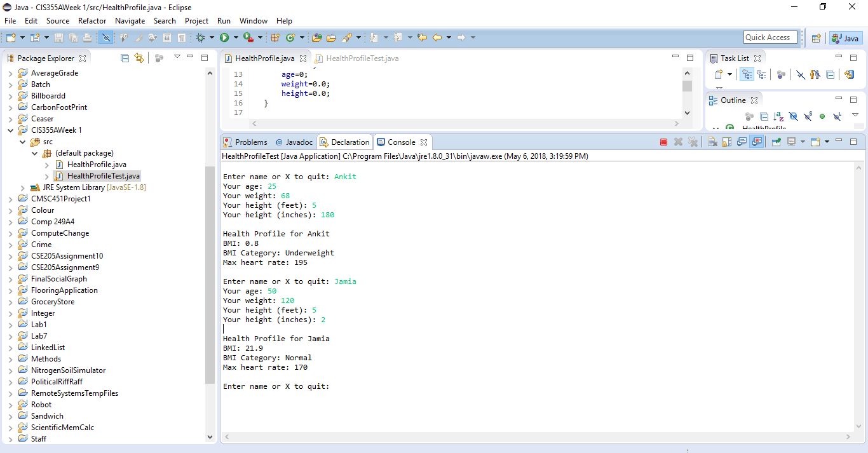Expand the JRE System Library node
Image resolution: width=868 pixels, height=453 pixels.
pos(22,187)
